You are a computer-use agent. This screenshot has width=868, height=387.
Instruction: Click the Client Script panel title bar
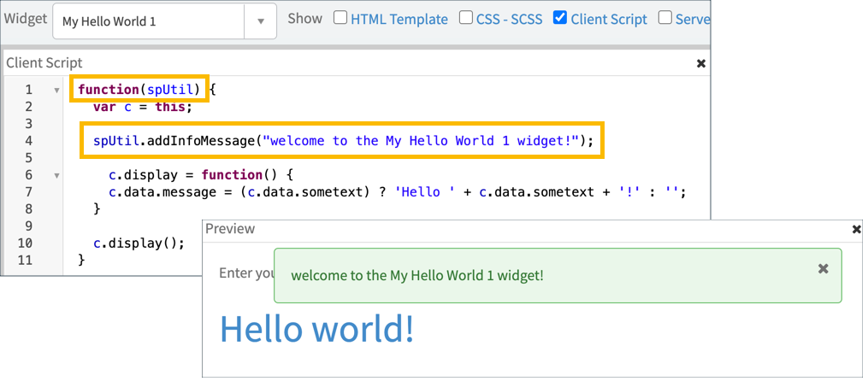coord(342,63)
